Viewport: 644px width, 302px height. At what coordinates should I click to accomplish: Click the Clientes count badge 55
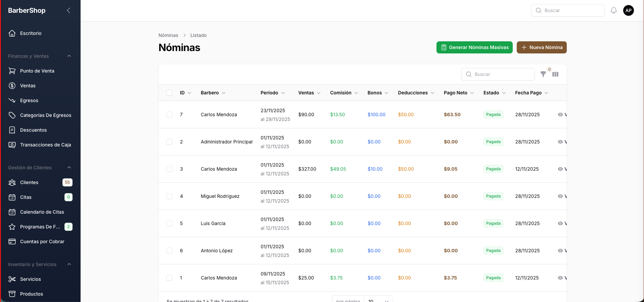click(x=67, y=182)
